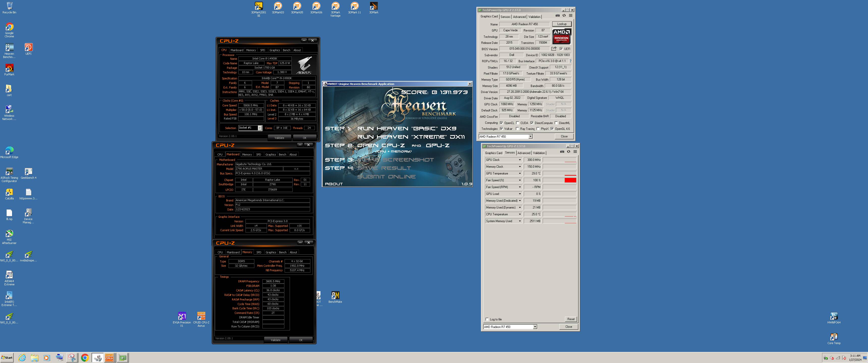Viewport: 868px width, 363px height.
Task: Open hamburger menu in GPU-Z Graphics Card window
Action: point(571,15)
